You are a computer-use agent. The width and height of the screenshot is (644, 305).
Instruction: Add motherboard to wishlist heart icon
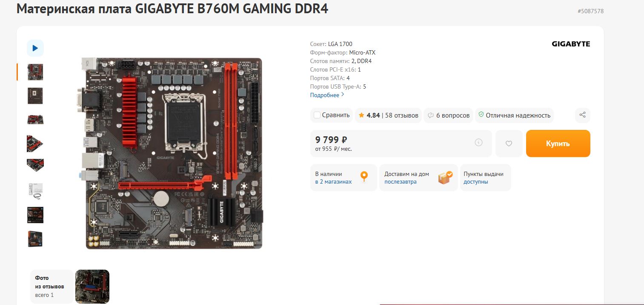(509, 144)
